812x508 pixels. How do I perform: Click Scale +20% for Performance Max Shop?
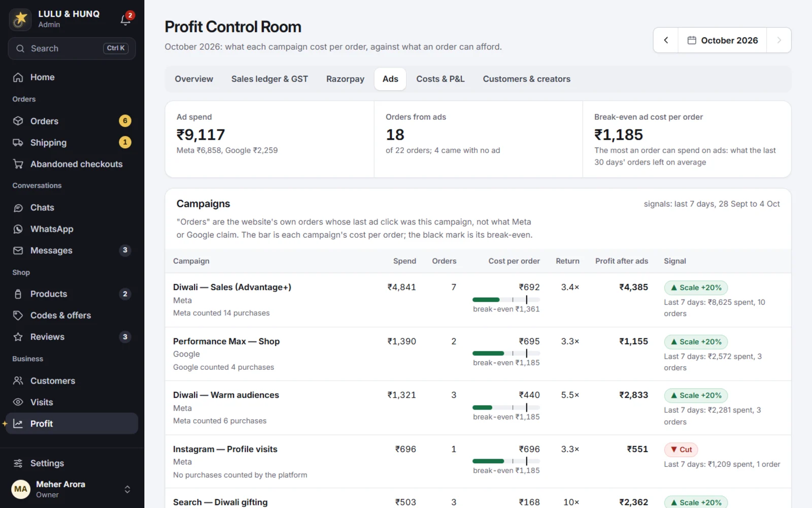click(x=696, y=342)
